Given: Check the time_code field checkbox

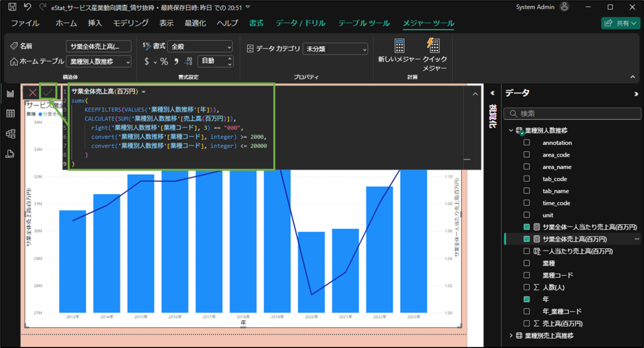Looking at the screenshot, I should tap(526, 203).
